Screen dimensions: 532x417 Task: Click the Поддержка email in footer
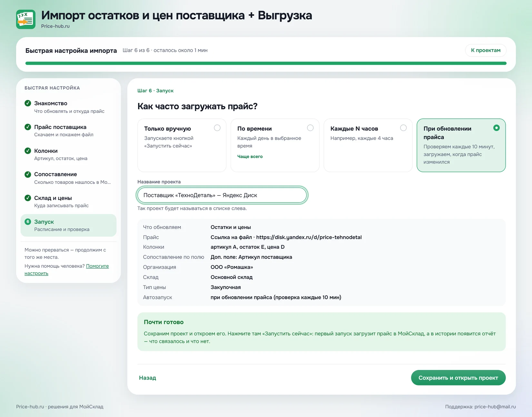tap(495, 407)
